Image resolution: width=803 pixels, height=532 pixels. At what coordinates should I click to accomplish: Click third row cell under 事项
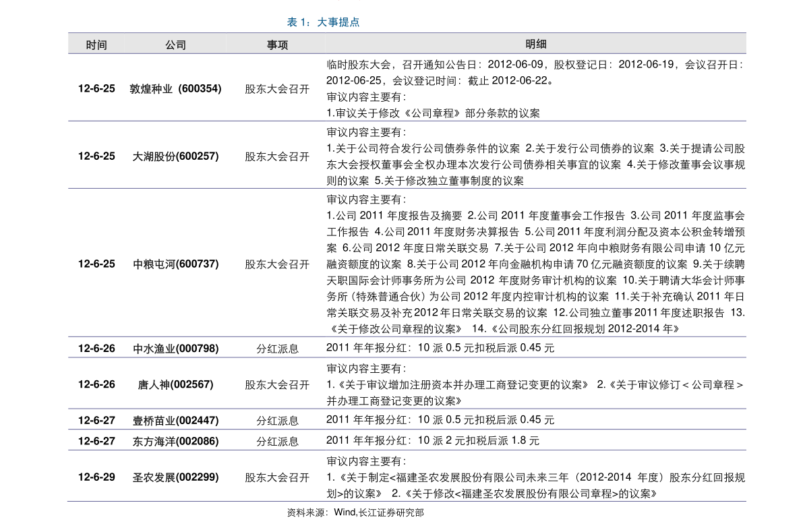coord(277,262)
